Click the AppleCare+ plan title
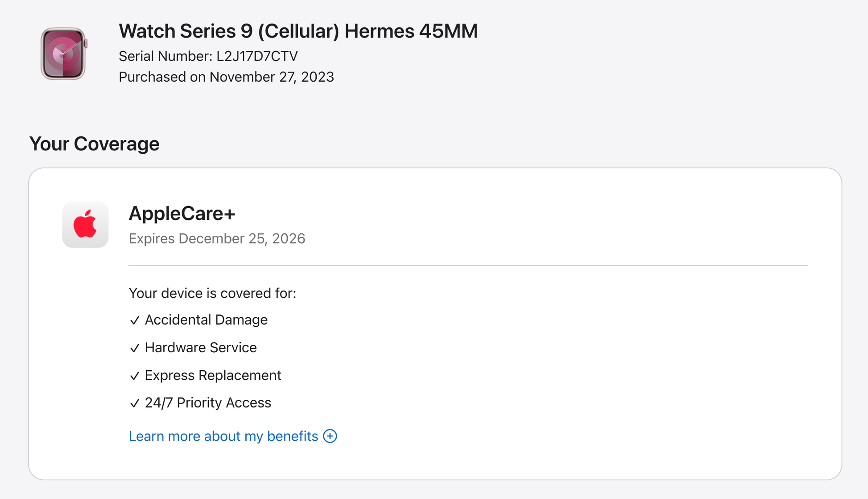This screenshot has height=499, width=868. (x=182, y=213)
